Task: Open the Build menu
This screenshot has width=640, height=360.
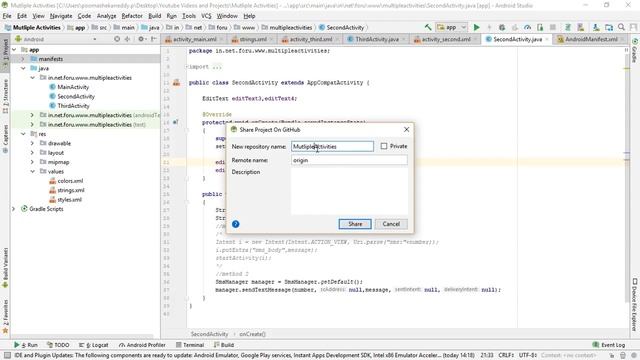Action: click(x=154, y=16)
